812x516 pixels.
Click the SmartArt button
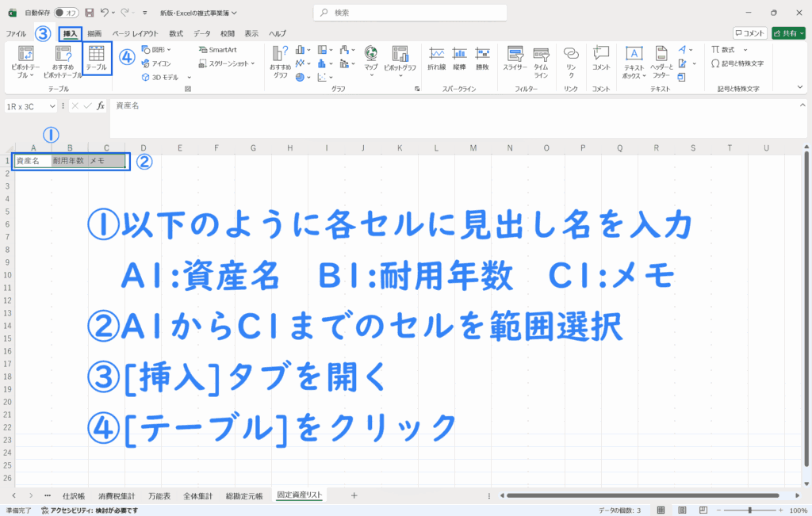click(x=218, y=49)
